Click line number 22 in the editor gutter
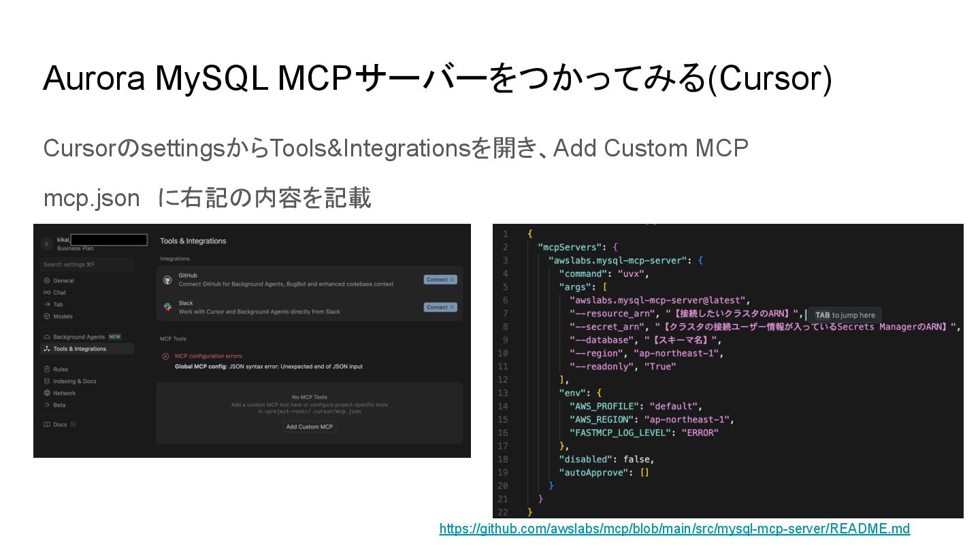 tap(502, 512)
